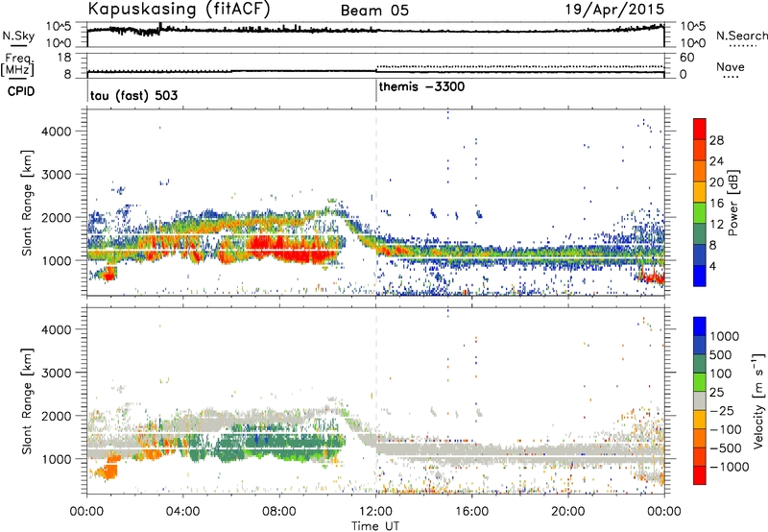
Task: Pick the dark green Velocity colorbar segment
Action: click(700, 364)
